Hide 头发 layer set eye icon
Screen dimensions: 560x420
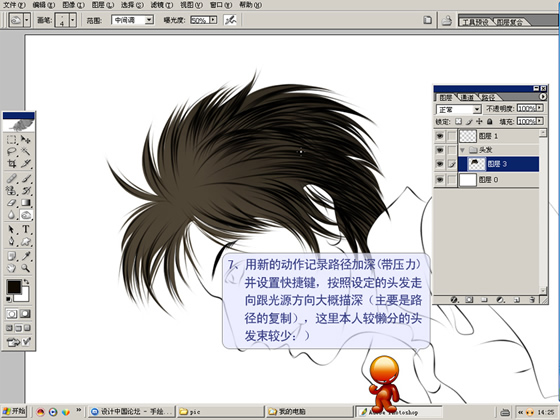[440, 150]
